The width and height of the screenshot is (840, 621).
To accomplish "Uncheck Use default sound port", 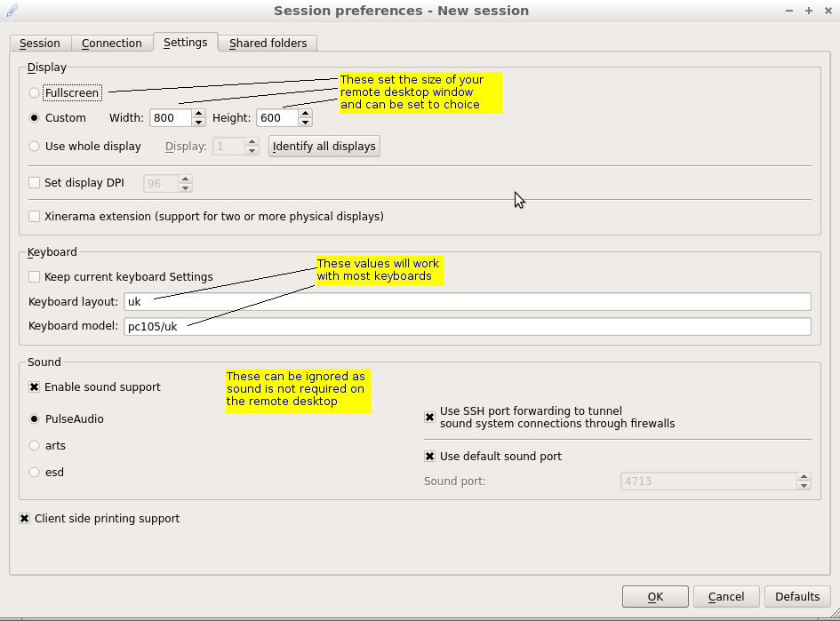I will [x=430, y=457].
